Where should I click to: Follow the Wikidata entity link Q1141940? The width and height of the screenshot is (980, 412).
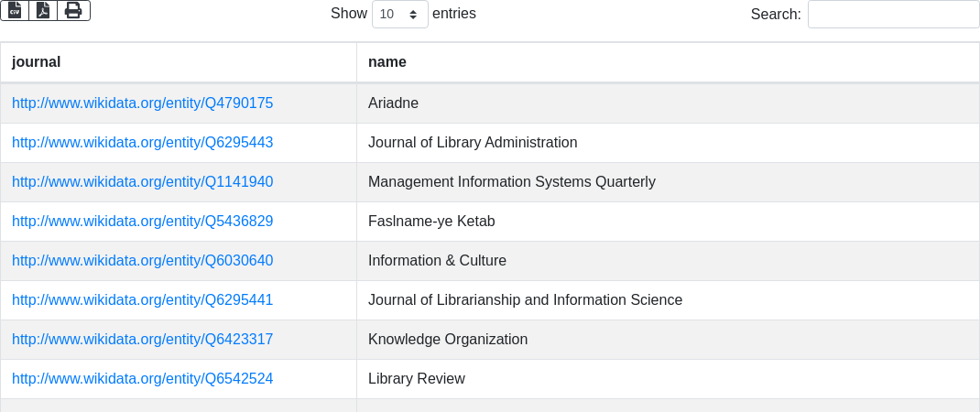tap(142, 182)
